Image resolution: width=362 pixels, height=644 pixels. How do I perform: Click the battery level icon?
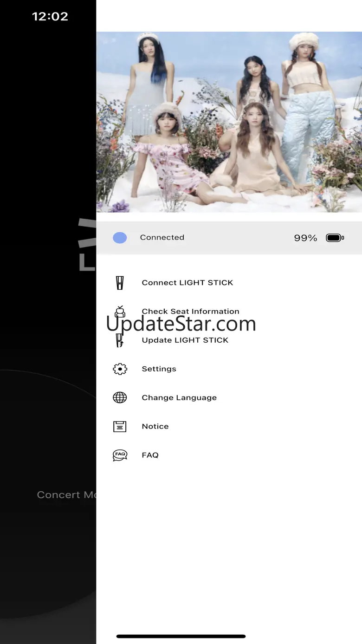pos(335,238)
